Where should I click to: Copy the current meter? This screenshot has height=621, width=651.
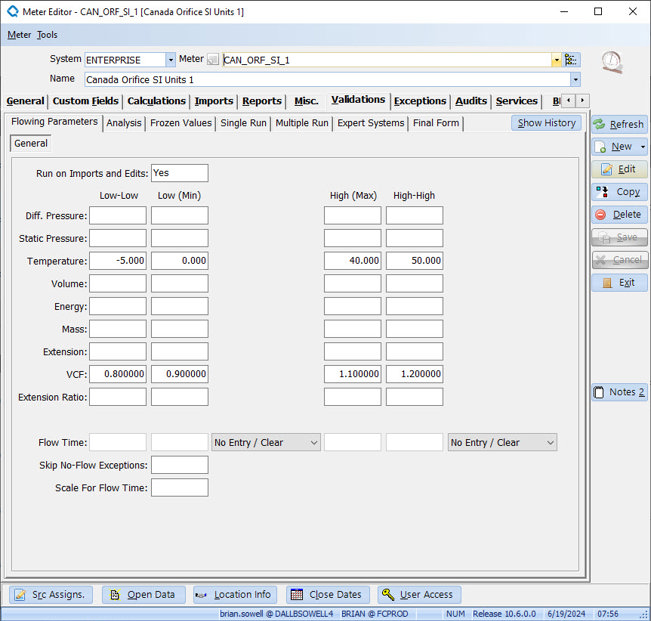tap(619, 192)
